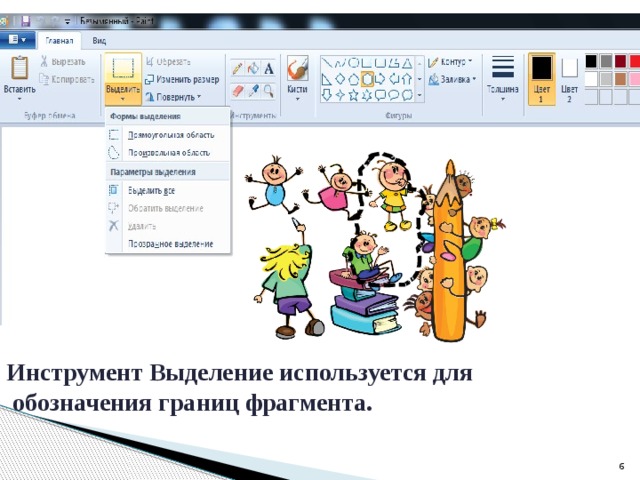
Task: Choose the five-point star shape
Action: (353, 95)
